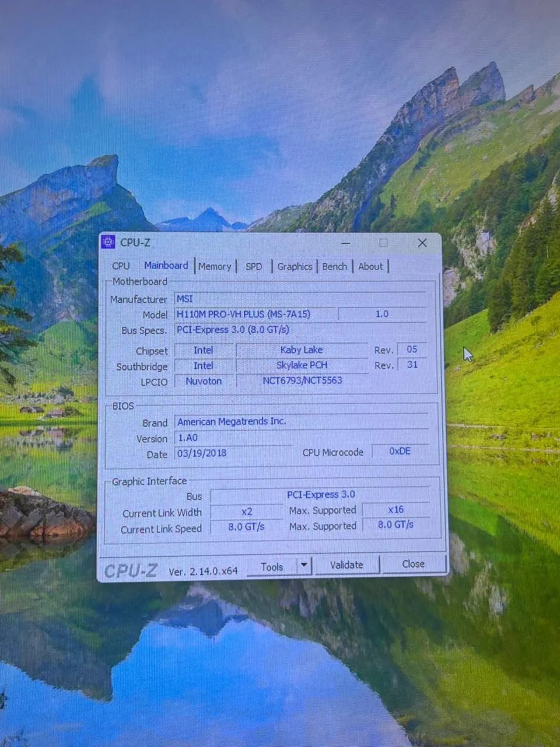
Task: Click the CPU-Z title bar text
Action: (135, 242)
